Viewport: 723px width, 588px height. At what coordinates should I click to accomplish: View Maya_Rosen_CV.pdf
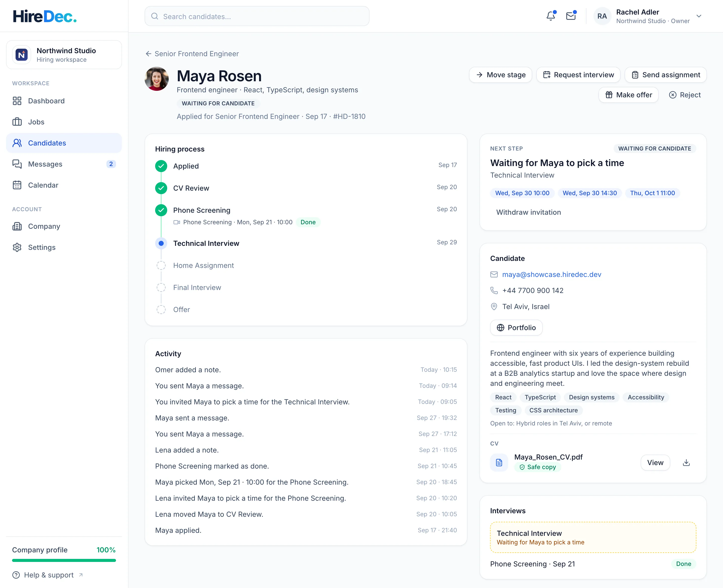pos(655,463)
